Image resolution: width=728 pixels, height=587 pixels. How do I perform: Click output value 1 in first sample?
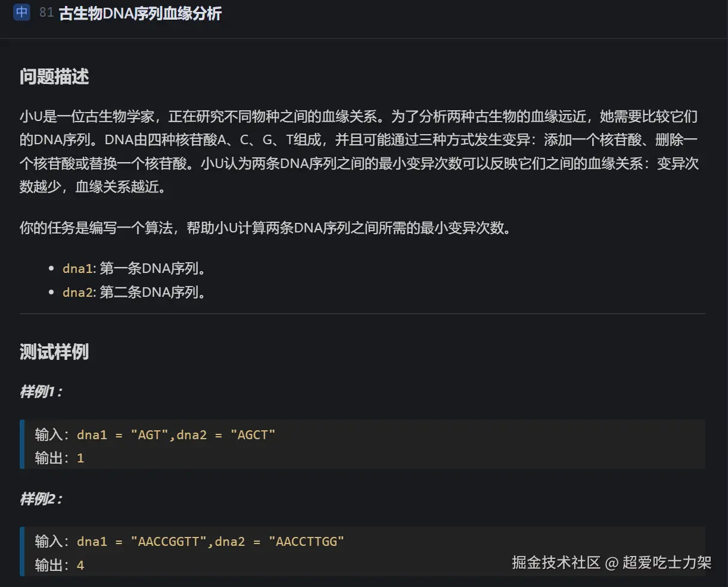coord(80,458)
